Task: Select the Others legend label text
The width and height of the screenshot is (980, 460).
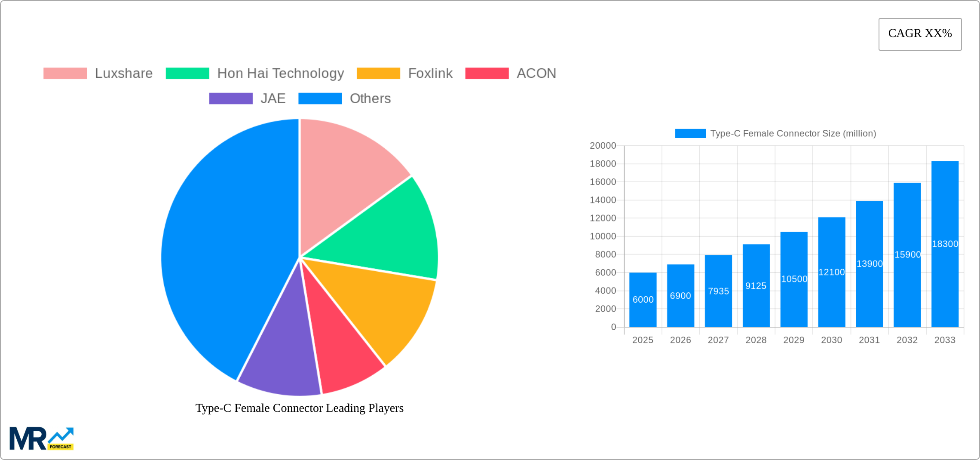Action: [x=370, y=98]
